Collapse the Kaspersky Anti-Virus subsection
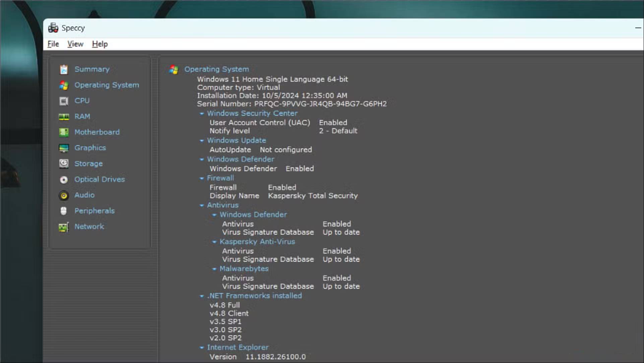This screenshot has width=644, height=363. click(x=214, y=242)
